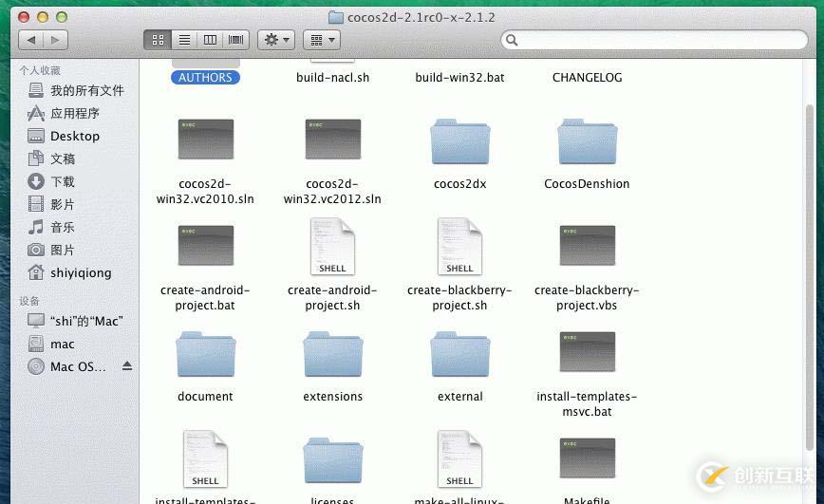Switch to Cover Flow view

pos(235,40)
